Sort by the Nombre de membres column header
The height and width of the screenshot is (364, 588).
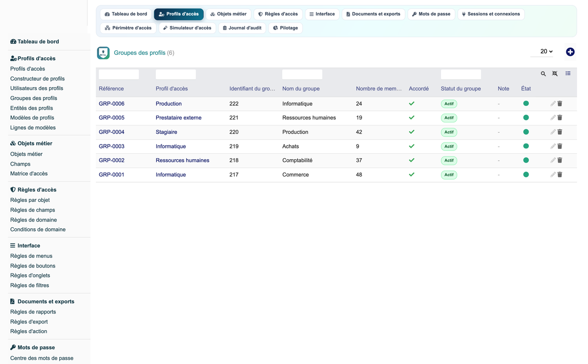379,89
